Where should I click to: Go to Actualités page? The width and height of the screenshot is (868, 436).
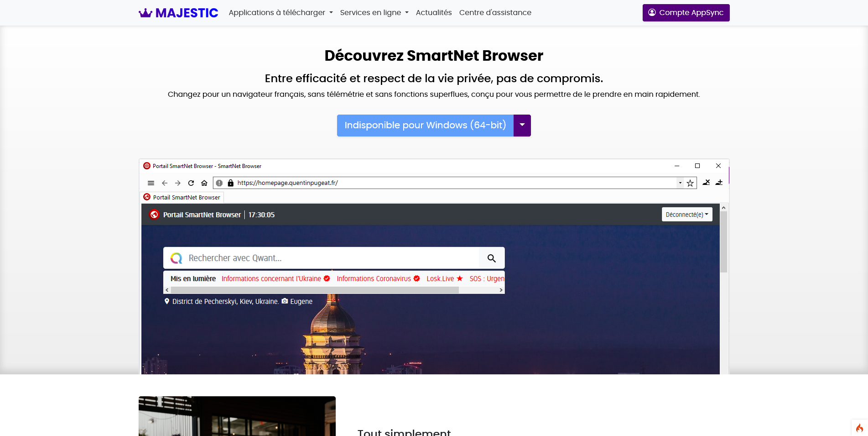tap(434, 13)
